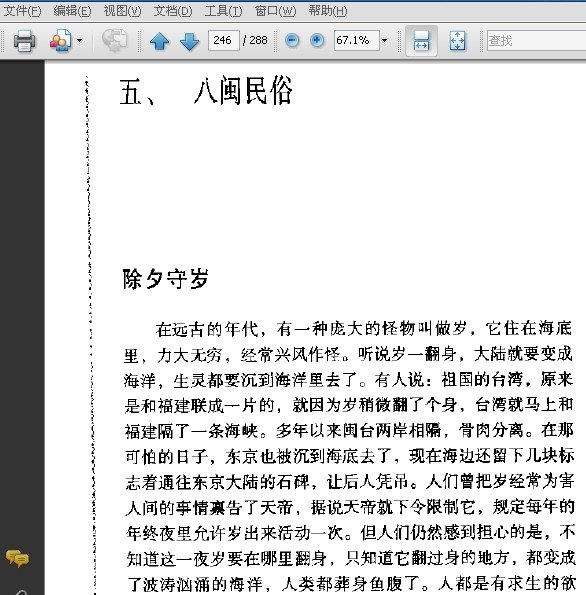Open the 文件(F) menu
The width and height of the screenshot is (586, 595).
[x=22, y=11]
